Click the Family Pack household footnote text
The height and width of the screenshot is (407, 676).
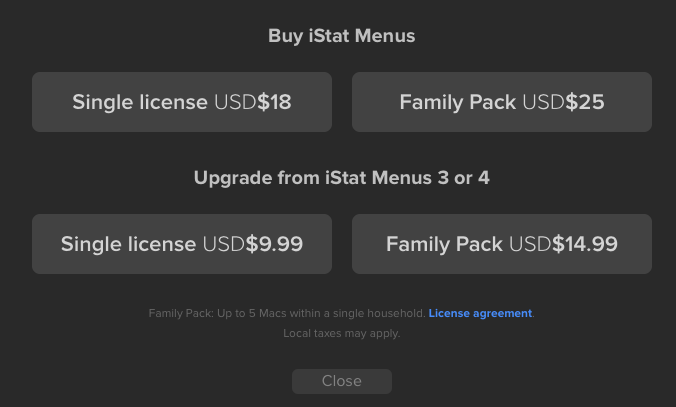pyautogui.click(x=287, y=313)
